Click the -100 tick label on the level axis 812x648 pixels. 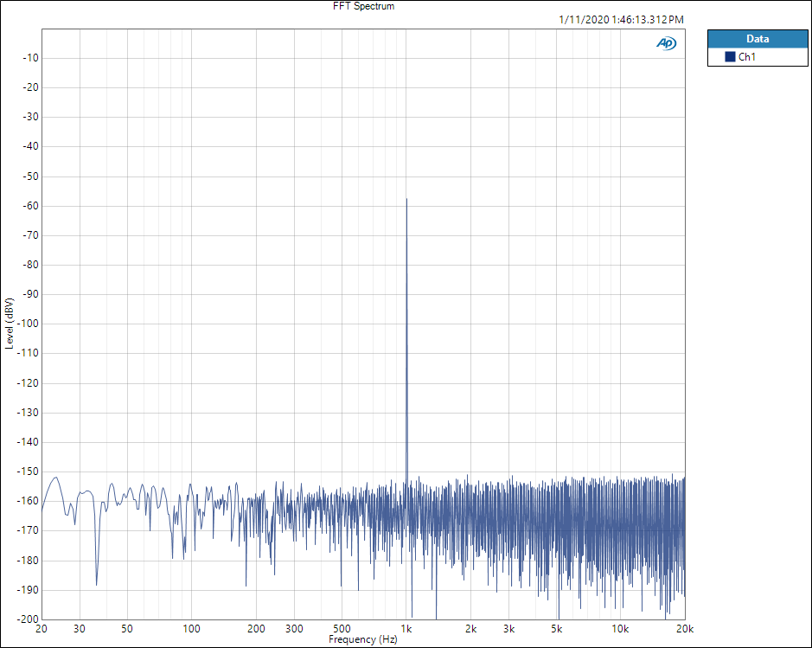point(28,324)
